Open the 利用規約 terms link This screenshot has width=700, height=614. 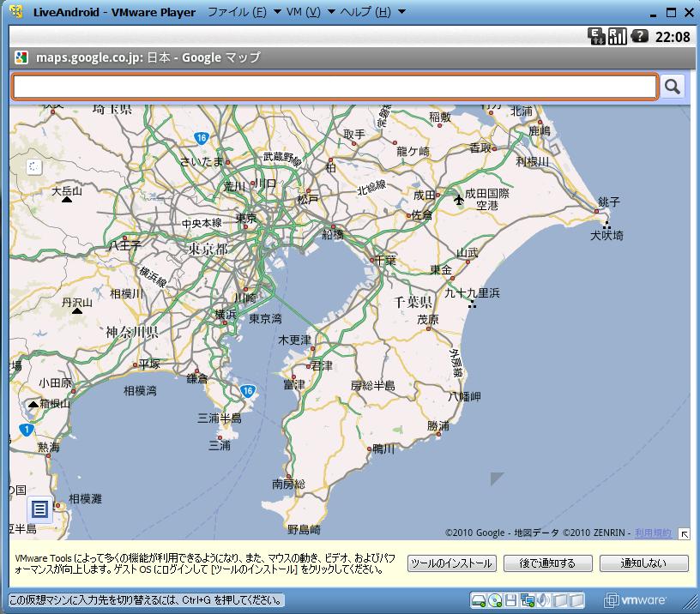point(653,533)
